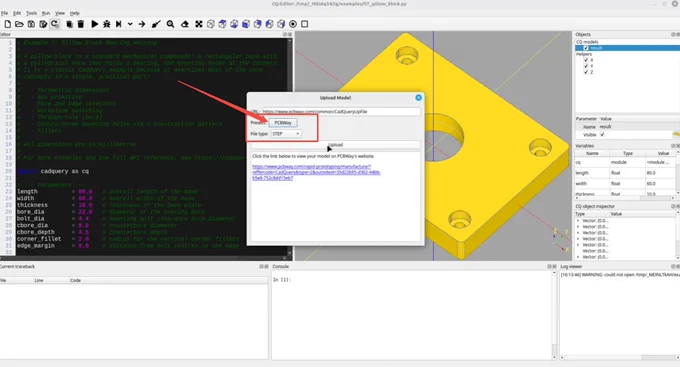Click the value '80.0' in Variables
The width and height of the screenshot is (680, 367).
coord(651,173)
